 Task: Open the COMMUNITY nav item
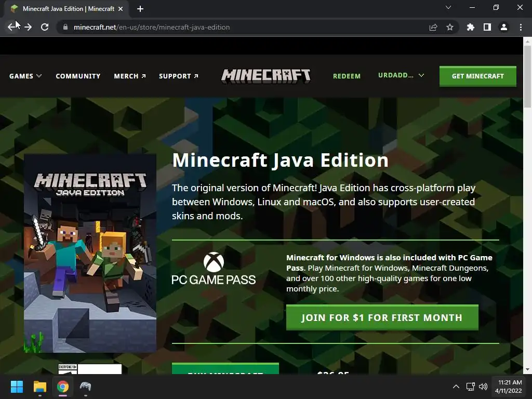click(x=78, y=76)
